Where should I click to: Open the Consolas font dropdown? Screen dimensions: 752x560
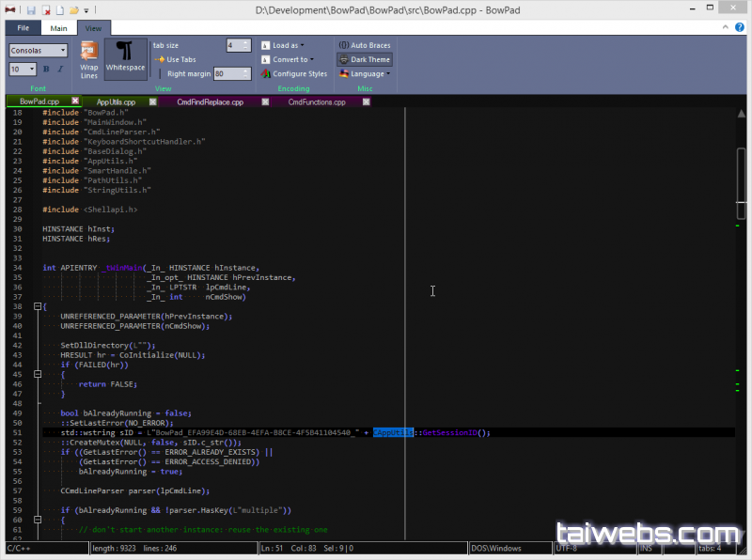point(39,50)
